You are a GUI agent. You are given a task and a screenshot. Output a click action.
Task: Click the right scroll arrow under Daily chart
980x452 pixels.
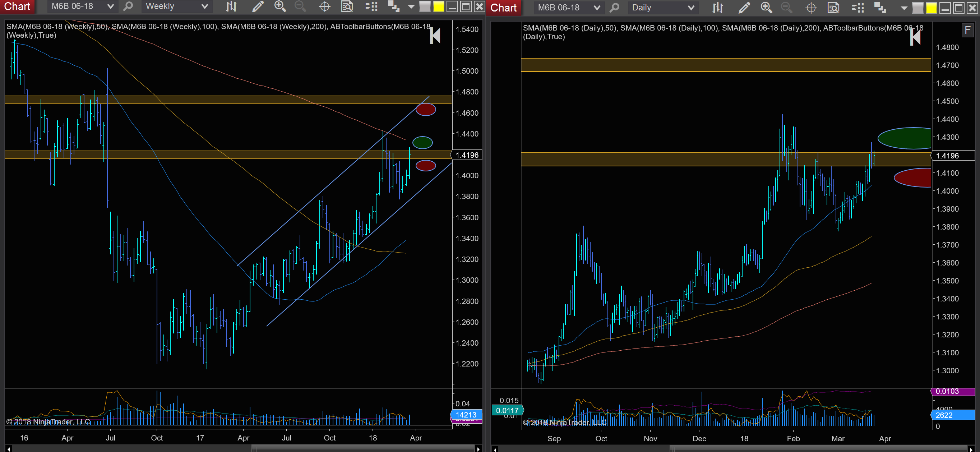(971, 449)
